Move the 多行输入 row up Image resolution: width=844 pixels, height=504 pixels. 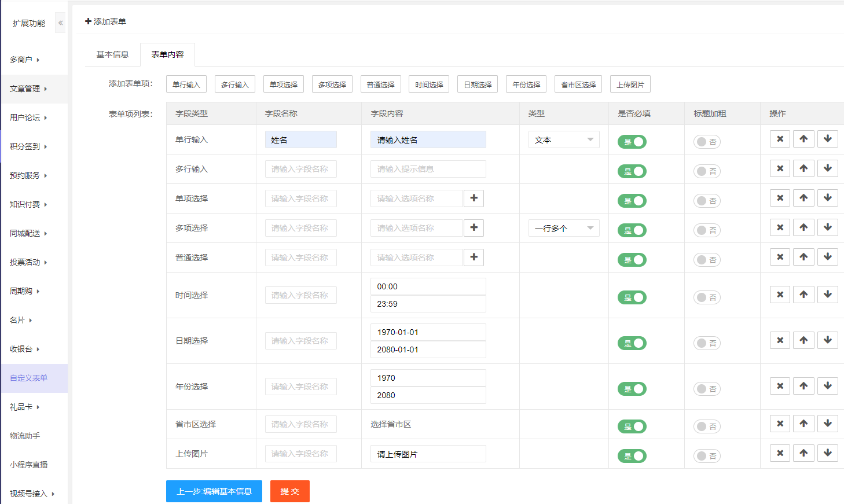click(x=803, y=168)
